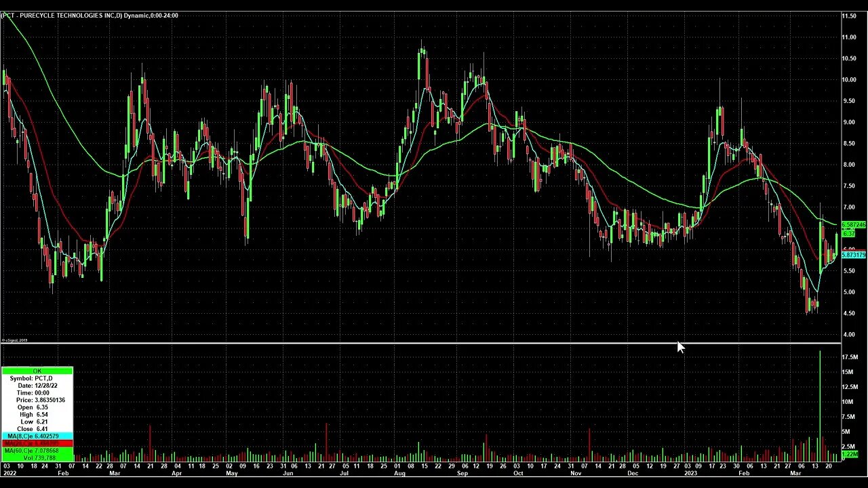Click the '2022' year label on time axis
This screenshot has height=488, width=868.
pyautogui.click(x=9, y=474)
